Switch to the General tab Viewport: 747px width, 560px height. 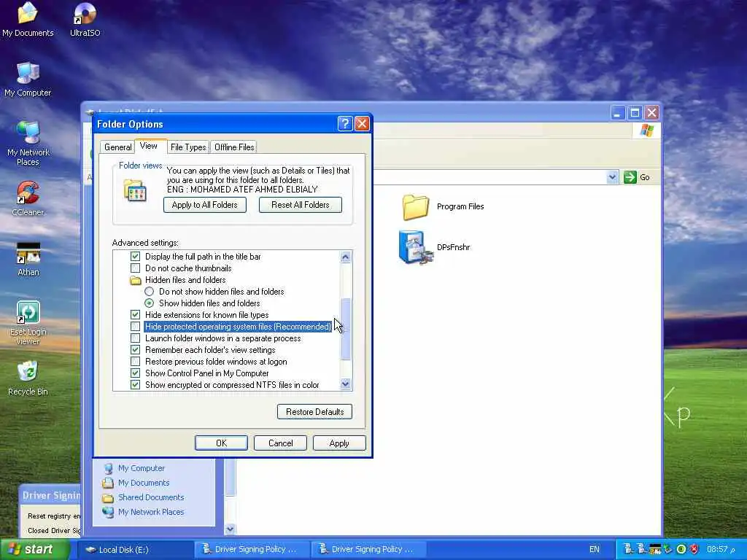point(117,147)
